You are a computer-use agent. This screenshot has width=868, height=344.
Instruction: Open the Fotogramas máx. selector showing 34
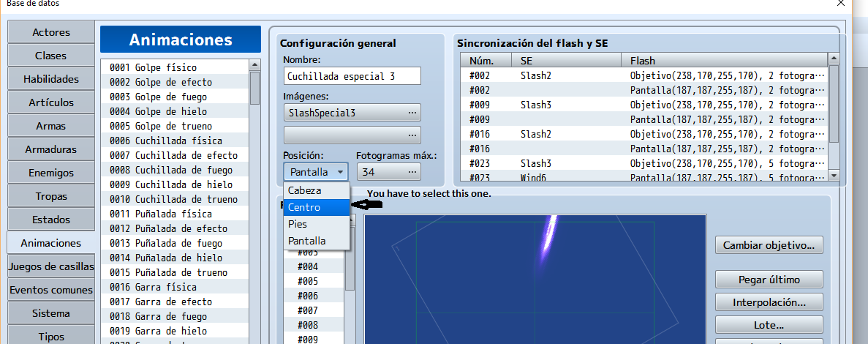tap(388, 172)
